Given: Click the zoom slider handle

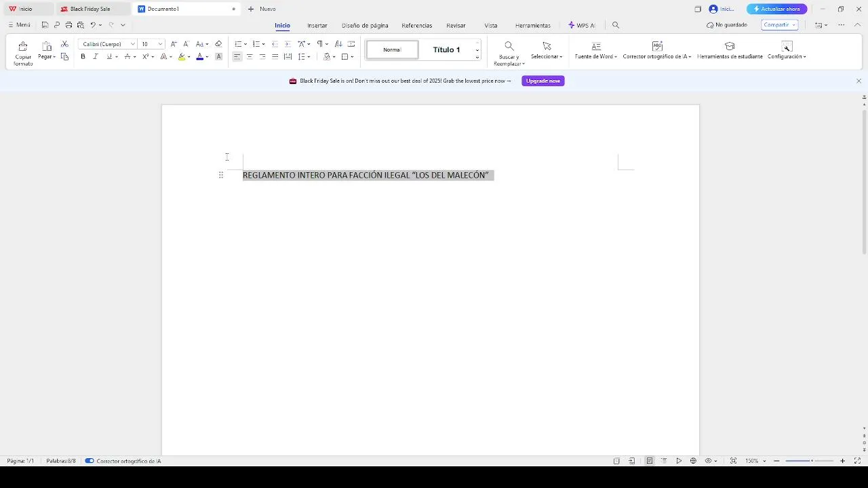Looking at the screenshot, I should point(812,461).
